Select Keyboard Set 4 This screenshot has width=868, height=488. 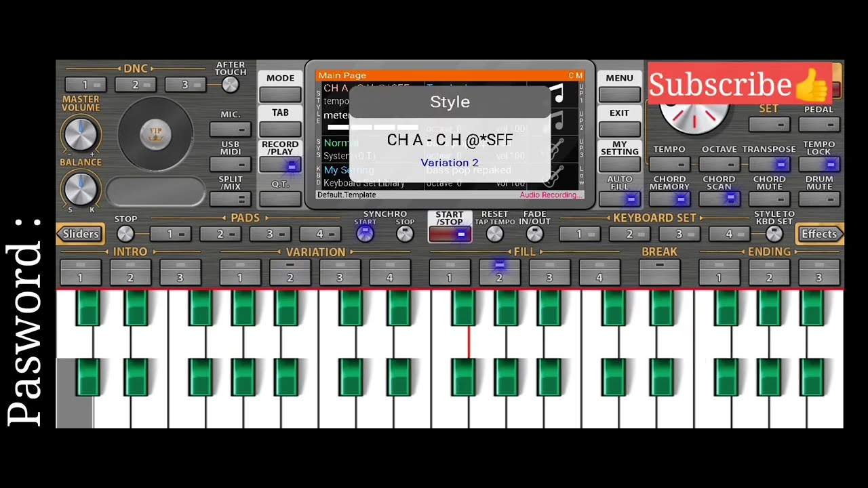pyautogui.click(x=729, y=234)
